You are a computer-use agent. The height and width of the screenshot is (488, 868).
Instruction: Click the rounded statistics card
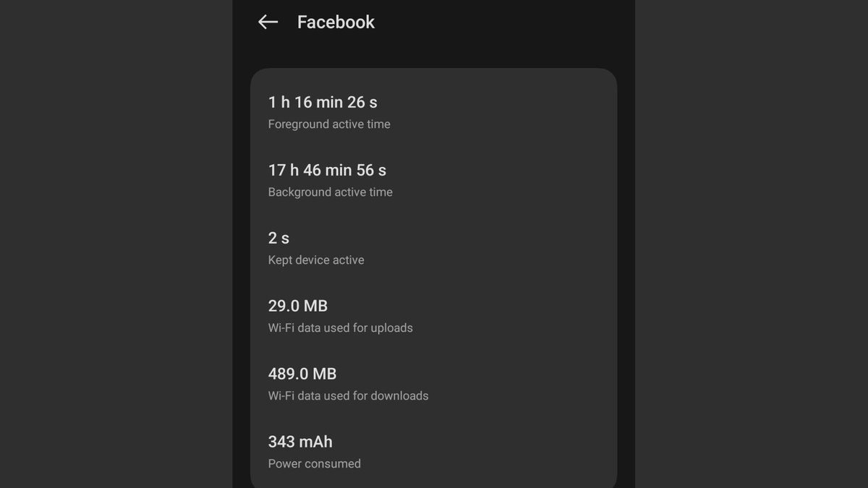point(434,278)
